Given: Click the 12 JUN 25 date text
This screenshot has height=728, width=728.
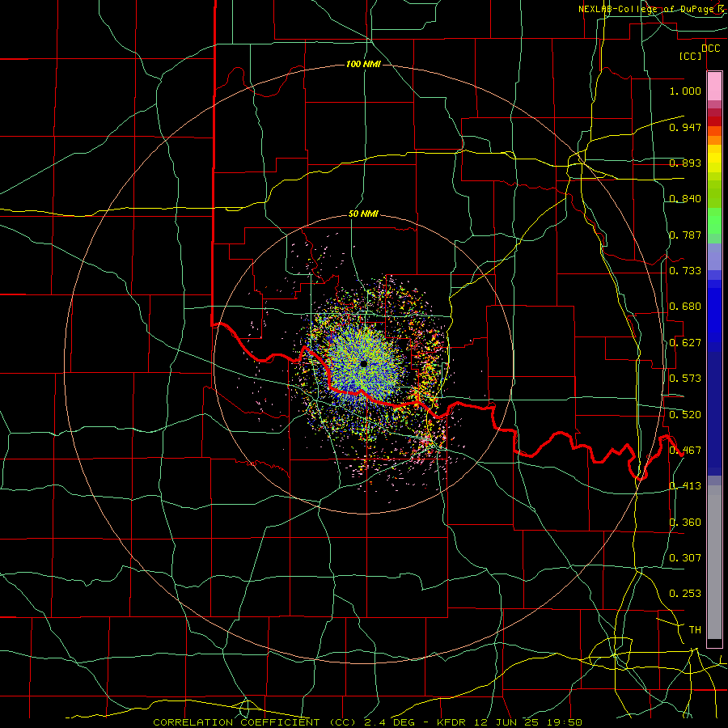Looking at the screenshot, I should coord(506,722).
